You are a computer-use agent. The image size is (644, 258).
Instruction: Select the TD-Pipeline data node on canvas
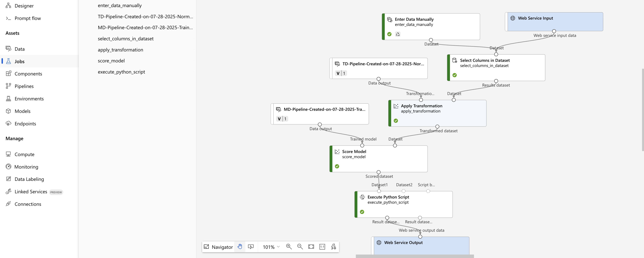tap(378, 68)
